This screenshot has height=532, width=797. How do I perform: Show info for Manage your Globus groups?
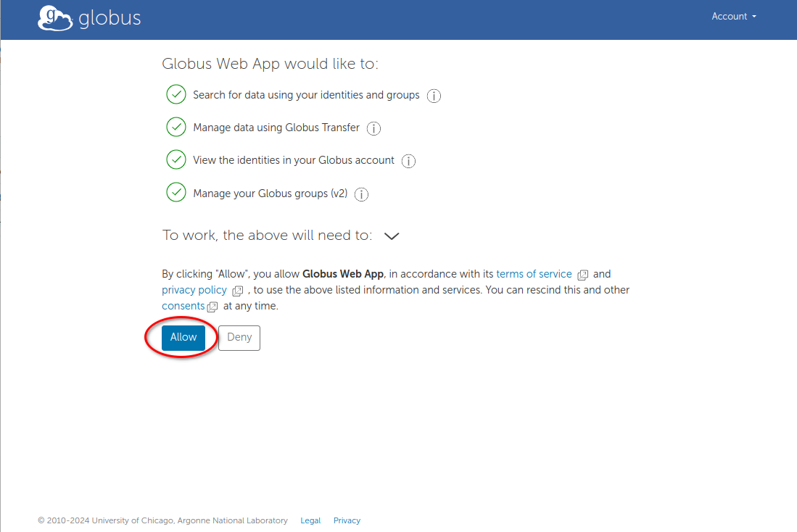(x=361, y=194)
